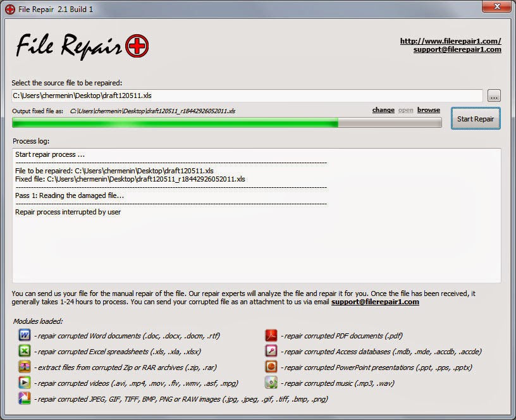Click the browse link near output file path
The width and height of the screenshot is (516, 420).
point(429,110)
